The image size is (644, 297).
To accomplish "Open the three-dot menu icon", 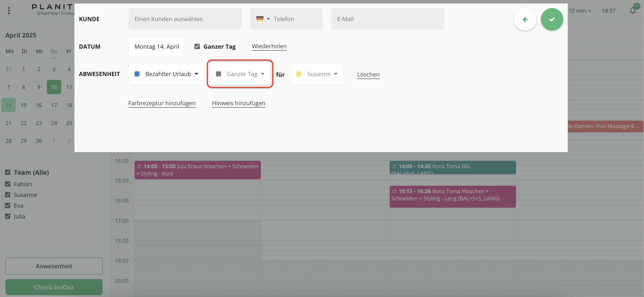I will click(x=9, y=11).
